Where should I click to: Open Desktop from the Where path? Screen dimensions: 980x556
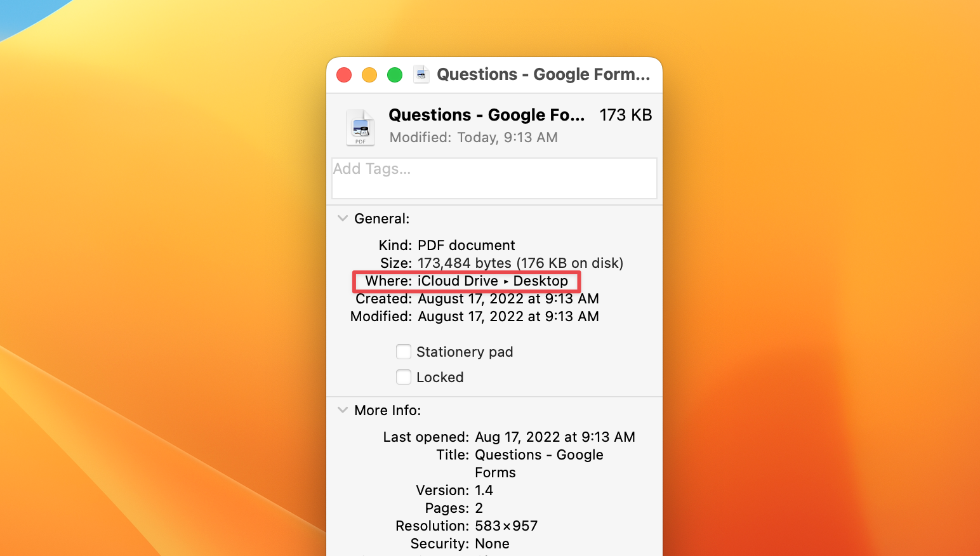541,281
